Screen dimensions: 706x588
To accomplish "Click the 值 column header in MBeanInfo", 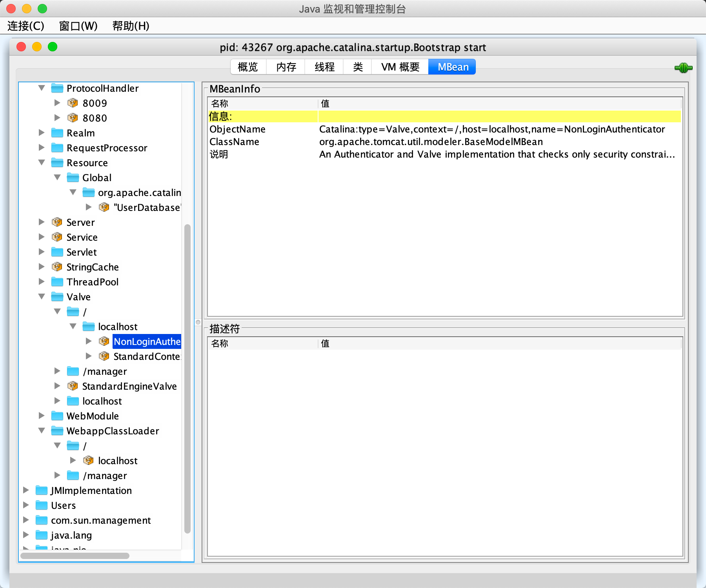I will (500, 103).
